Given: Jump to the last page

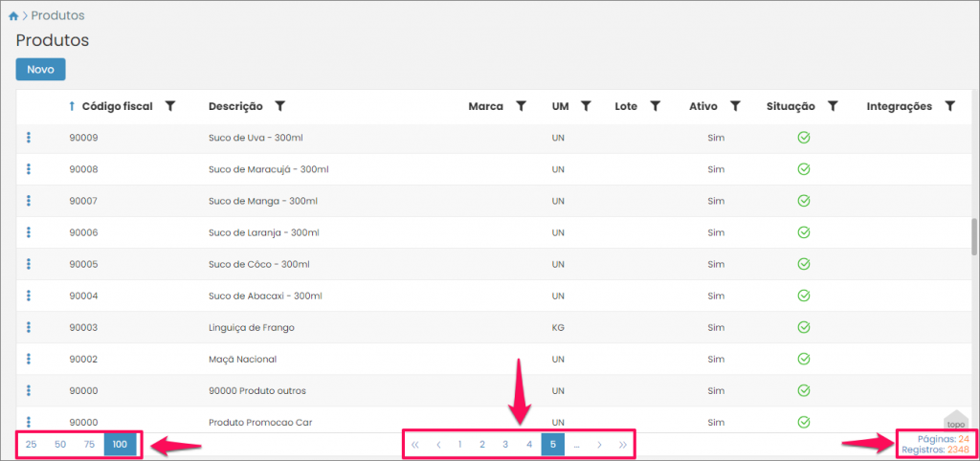Looking at the screenshot, I should coord(623,445).
